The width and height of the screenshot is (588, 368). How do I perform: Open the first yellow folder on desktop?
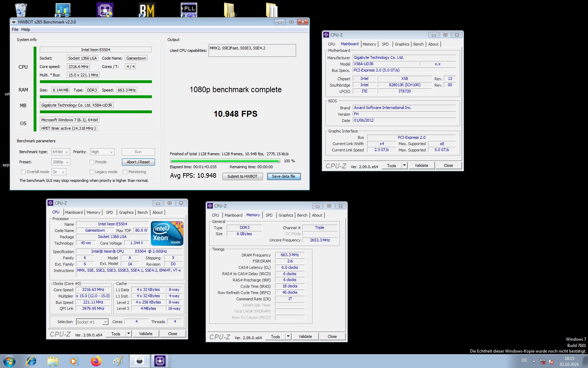(x=230, y=10)
